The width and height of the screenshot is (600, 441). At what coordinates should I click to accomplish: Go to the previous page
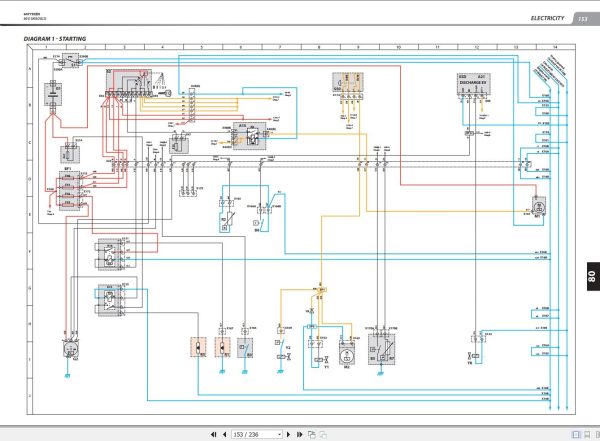pos(225,434)
